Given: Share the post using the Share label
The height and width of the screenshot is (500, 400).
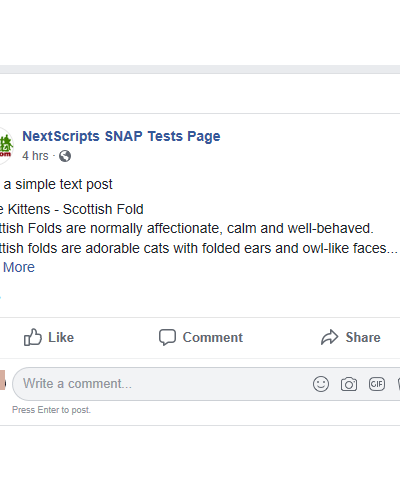Looking at the screenshot, I should pos(363,337).
